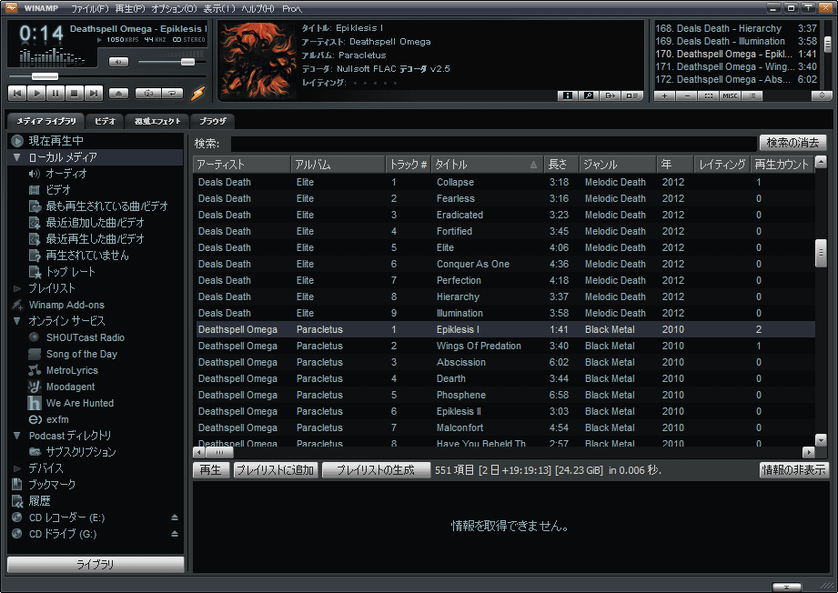Screen dimensions: 838x593
Task: Open Bookmarks (ブックマーク) in the sidebar
Action: (52, 485)
